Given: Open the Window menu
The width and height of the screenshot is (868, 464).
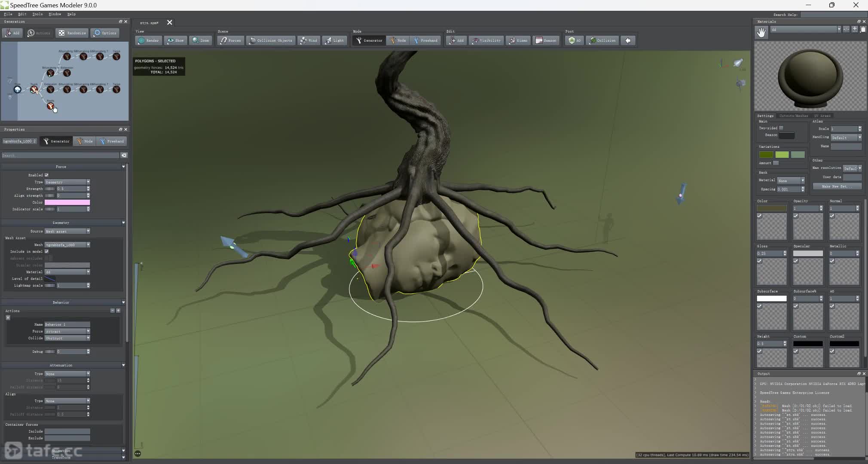Looking at the screenshot, I should (x=55, y=14).
